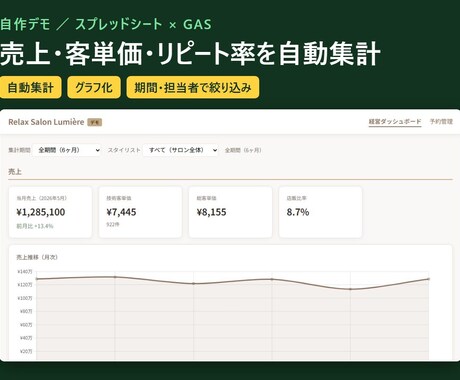Select the ¥1,285,100 monthly sales value
The width and height of the screenshot is (460, 380).
tap(41, 212)
